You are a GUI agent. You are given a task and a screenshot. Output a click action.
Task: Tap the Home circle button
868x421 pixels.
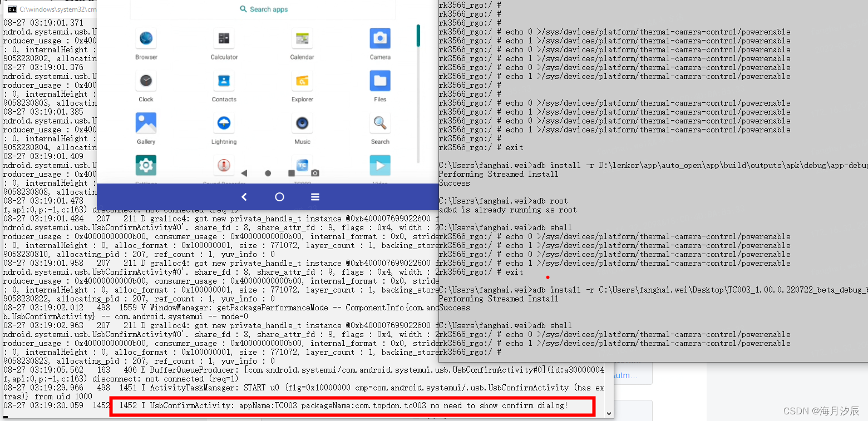279,196
